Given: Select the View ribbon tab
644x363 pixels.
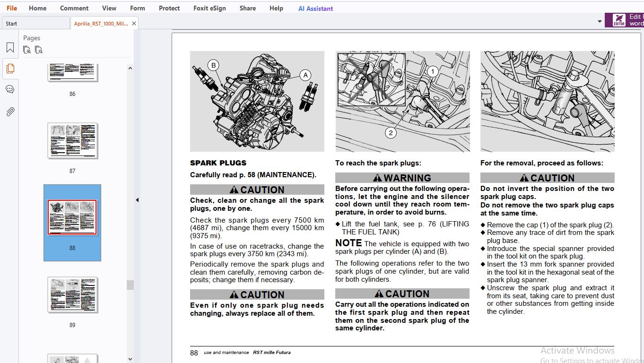Looking at the screenshot, I should point(109,8).
